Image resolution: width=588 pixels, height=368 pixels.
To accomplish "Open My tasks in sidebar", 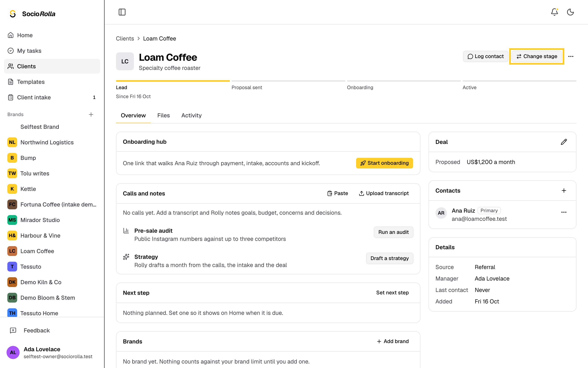I will pos(52,51).
